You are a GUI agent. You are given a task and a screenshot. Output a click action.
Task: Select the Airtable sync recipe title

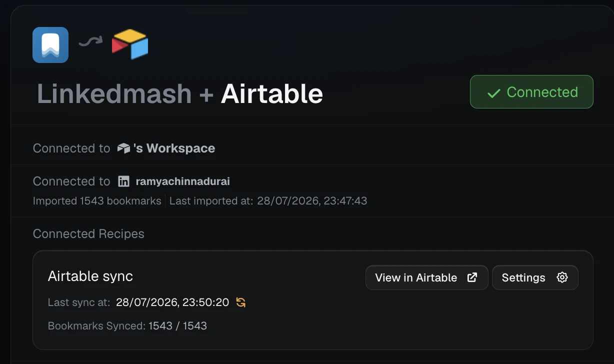tap(90, 276)
